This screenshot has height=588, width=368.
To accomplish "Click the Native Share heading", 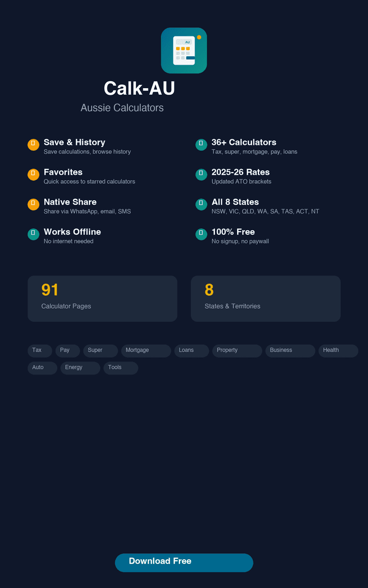I will (x=70, y=202).
